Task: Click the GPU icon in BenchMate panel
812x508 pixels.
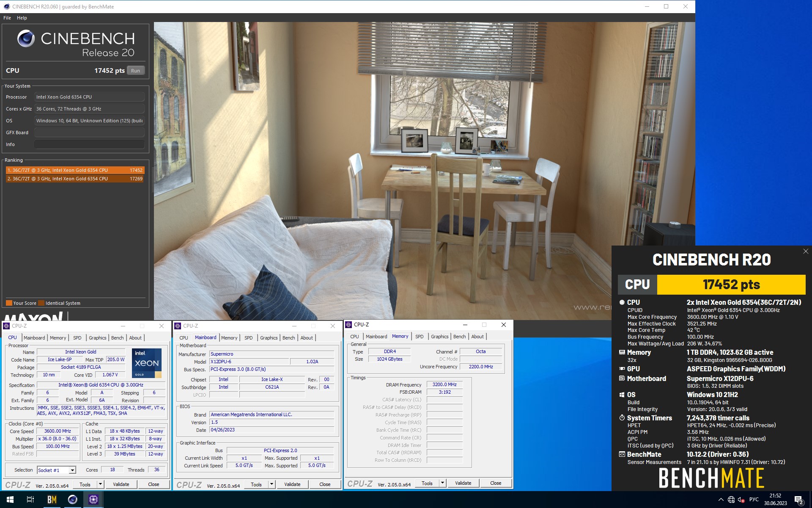Action: [622, 369]
